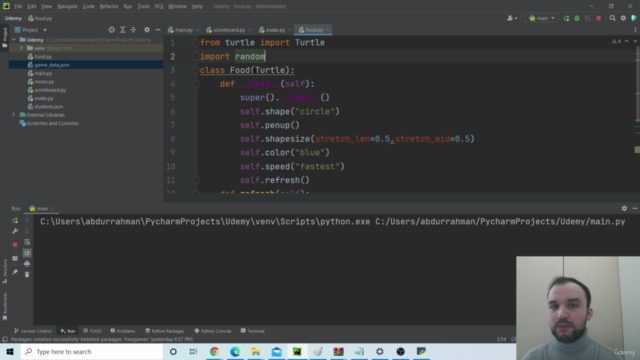Image resolution: width=640 pixels, height=360 pixels.
Task: Collapse the Food class fold marker
Action: 196,70
